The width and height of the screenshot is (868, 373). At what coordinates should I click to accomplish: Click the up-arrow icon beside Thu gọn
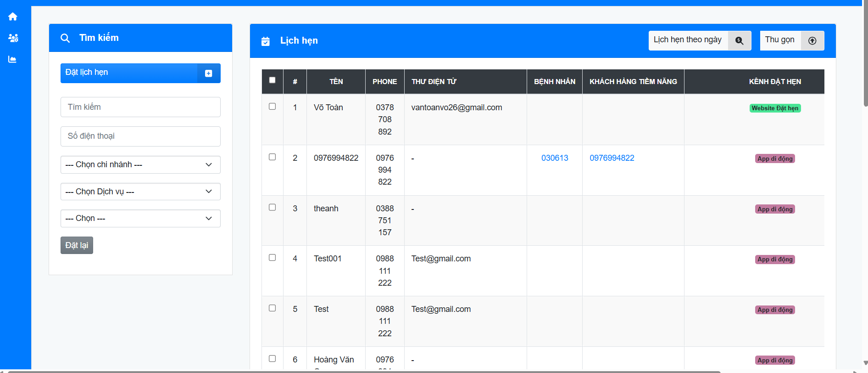[812, 40]
